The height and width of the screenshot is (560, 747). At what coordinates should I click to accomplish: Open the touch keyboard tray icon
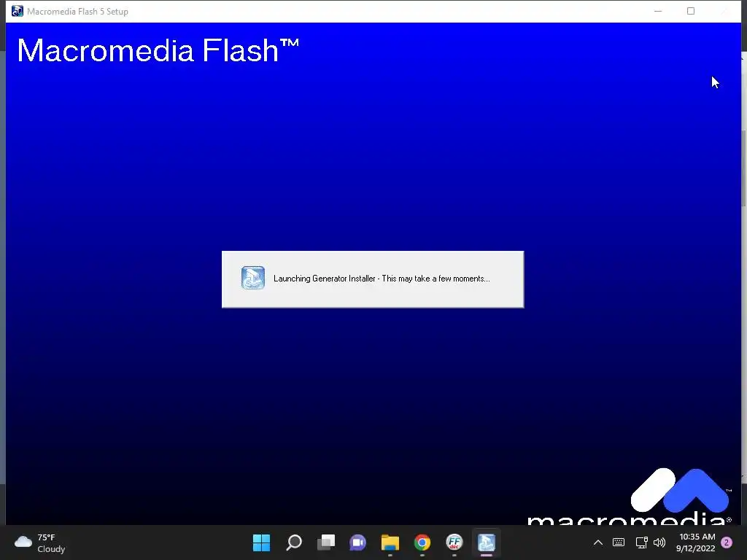click(x=619, y=542)
